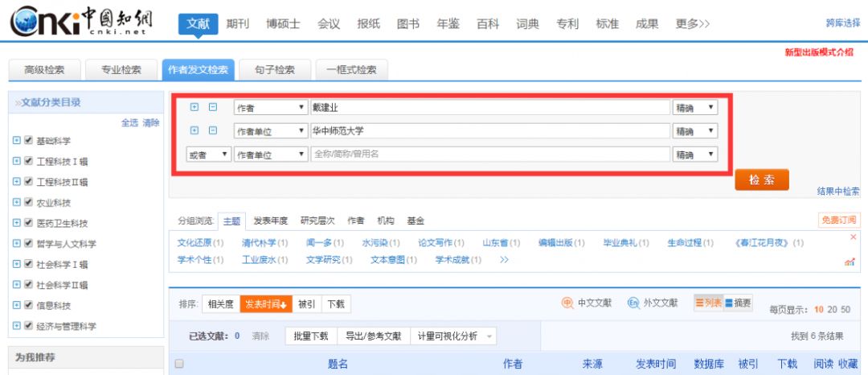This screenshot has height=375, width=868.
Task: Open the 或者 logic operator dropdown
Action: (x=208, y=155)
